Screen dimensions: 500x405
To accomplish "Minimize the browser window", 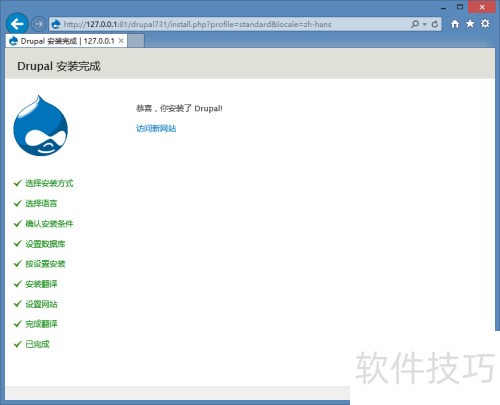I will [443, 7].
